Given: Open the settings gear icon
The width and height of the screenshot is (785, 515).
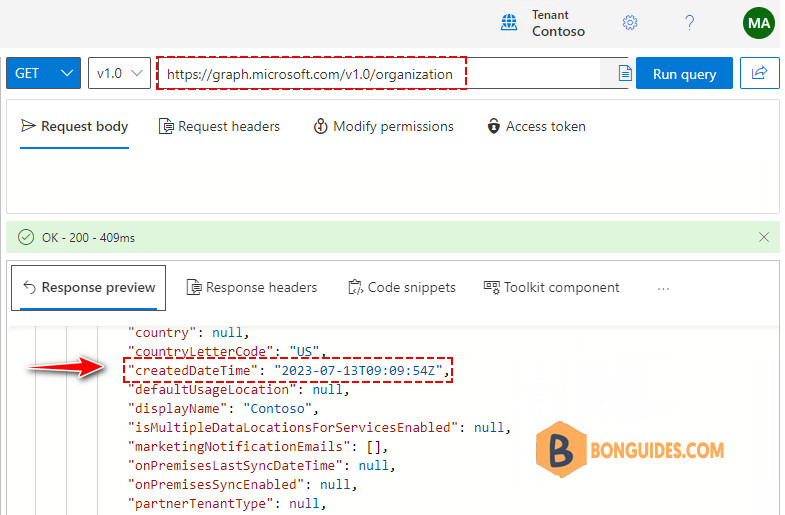Looking at the screenshot, I should coord(630,23).
